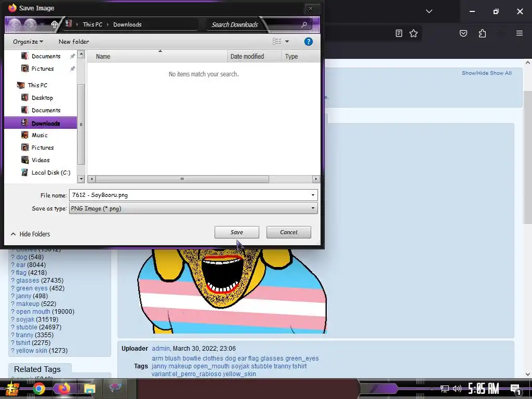
Task: Open the Organize menu
Action: [x=28, y=42]
